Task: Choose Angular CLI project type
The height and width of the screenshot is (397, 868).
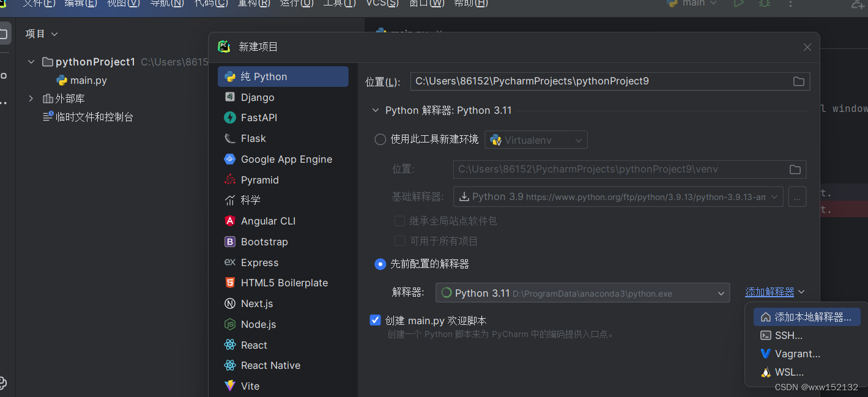Action: click(283, 221)
